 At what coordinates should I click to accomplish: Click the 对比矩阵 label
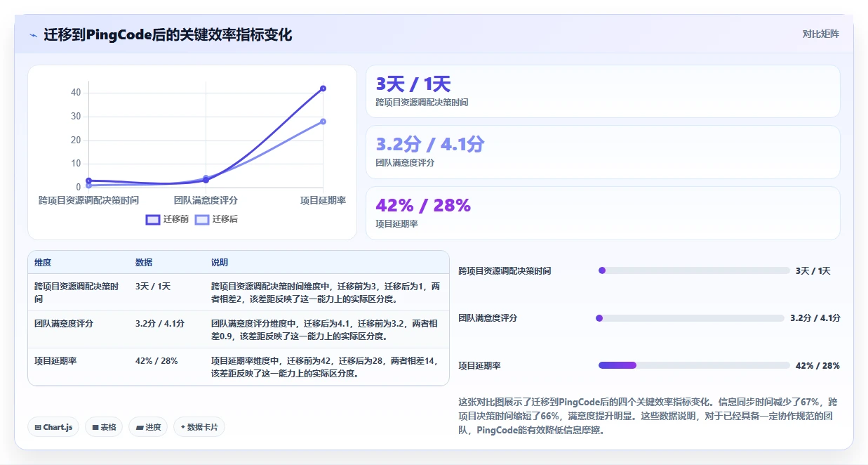tap(821, 34)
